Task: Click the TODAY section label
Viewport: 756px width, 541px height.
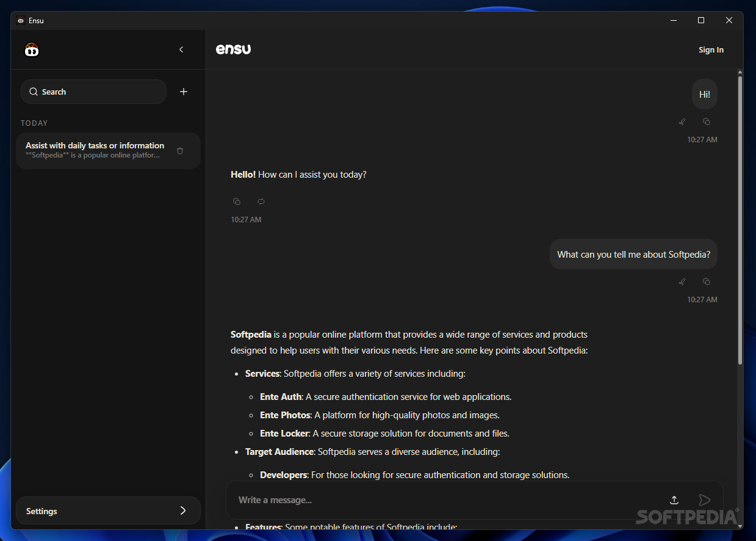Action: tap(34, 123)
